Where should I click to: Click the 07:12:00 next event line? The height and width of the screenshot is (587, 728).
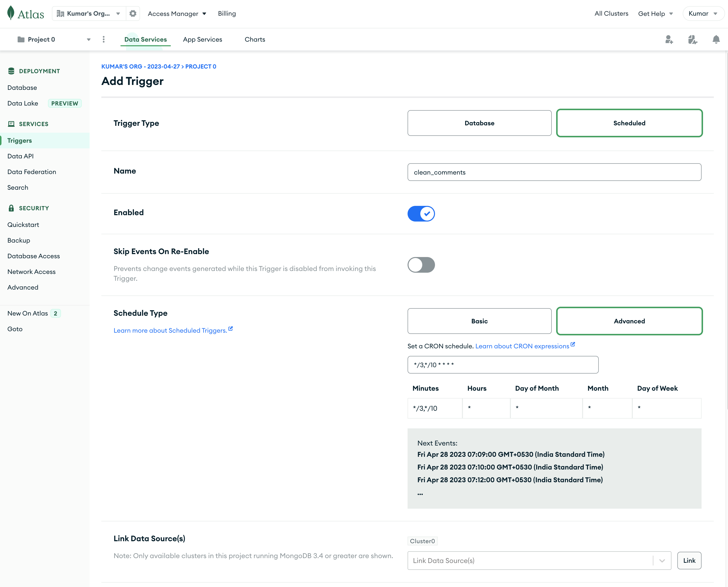510,480
